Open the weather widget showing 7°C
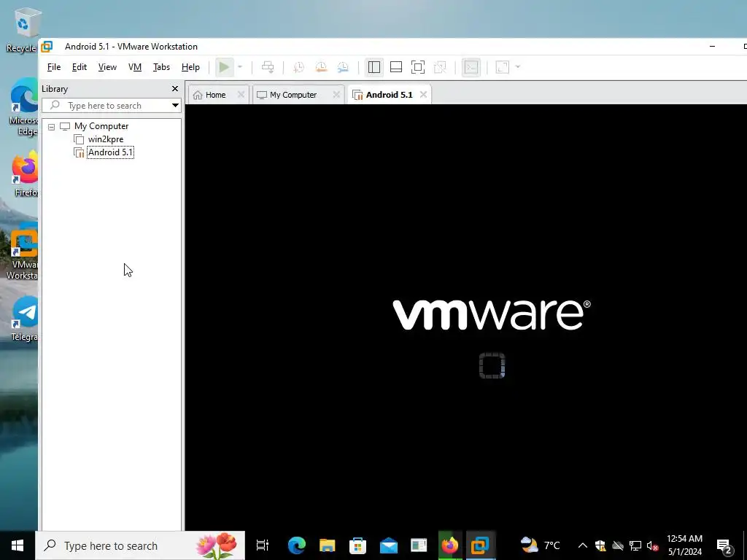This screenshot has height=560, width=747. click(x=541, y=545)
